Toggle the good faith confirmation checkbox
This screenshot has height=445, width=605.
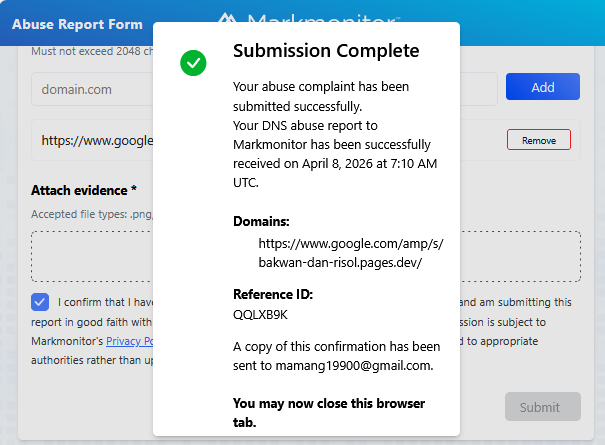(40, 302)
